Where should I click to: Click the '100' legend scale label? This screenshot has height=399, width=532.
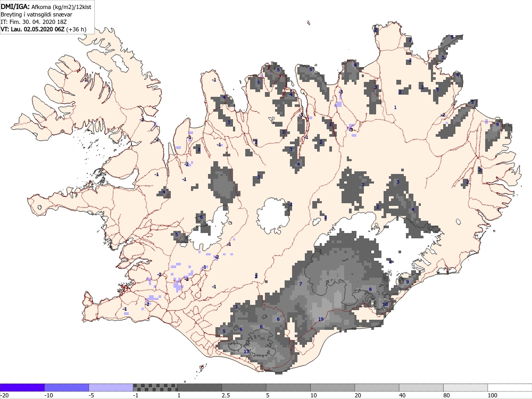[493, 395]
